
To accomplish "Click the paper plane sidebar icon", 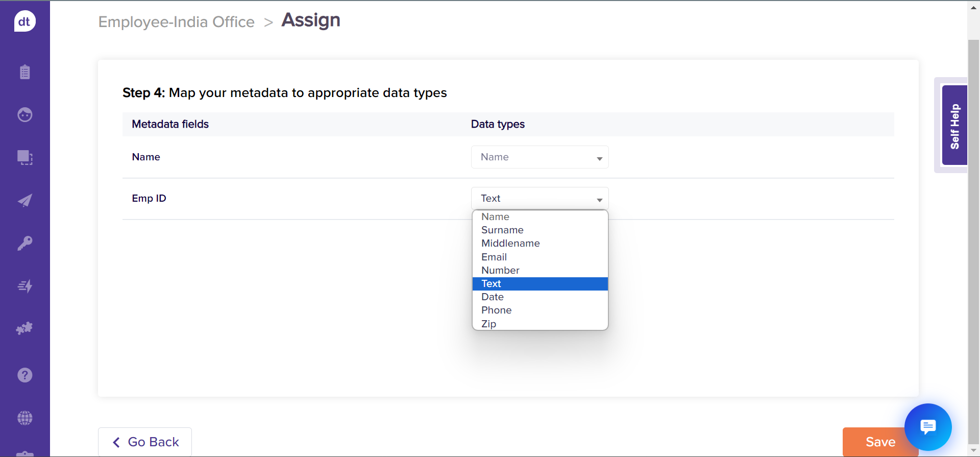I will pos(24,200).
